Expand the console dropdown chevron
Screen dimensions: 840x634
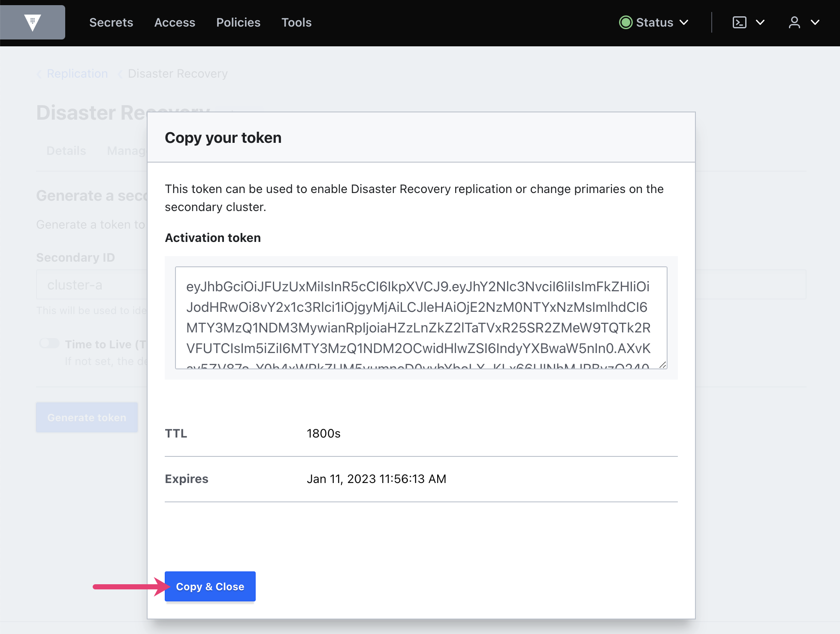760,22
